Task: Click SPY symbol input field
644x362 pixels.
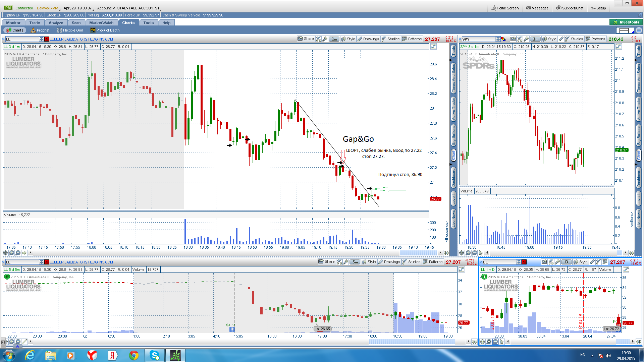Action: 478,39
